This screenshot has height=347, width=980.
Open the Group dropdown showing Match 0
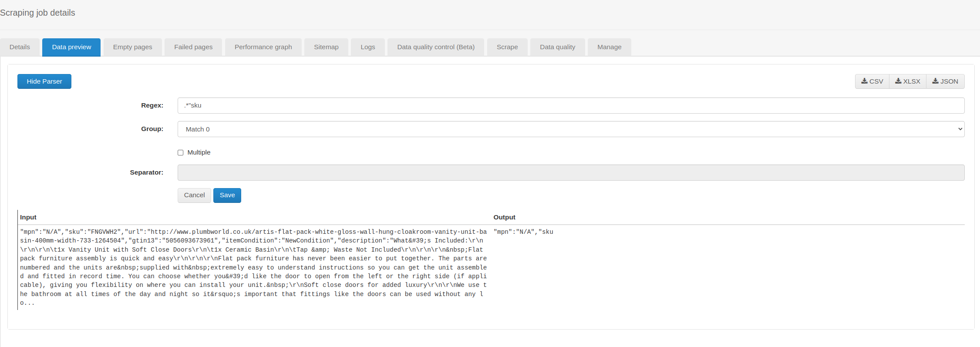[571, 129]
